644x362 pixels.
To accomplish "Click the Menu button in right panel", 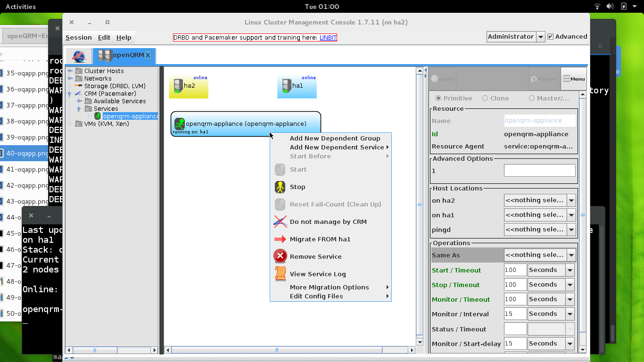I will click(574, 79).
